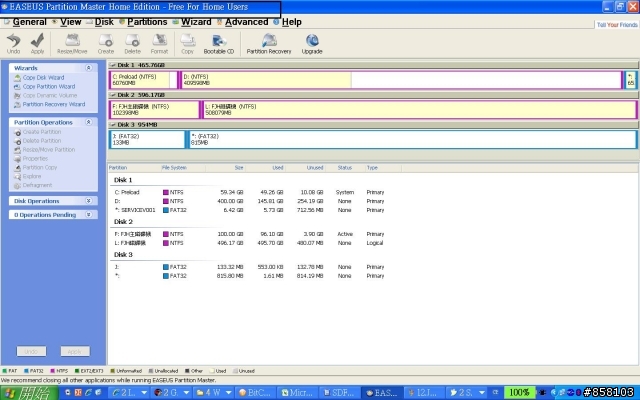
Task: Select the D: 400.00 GB partition row
Action: coord(250,201)
